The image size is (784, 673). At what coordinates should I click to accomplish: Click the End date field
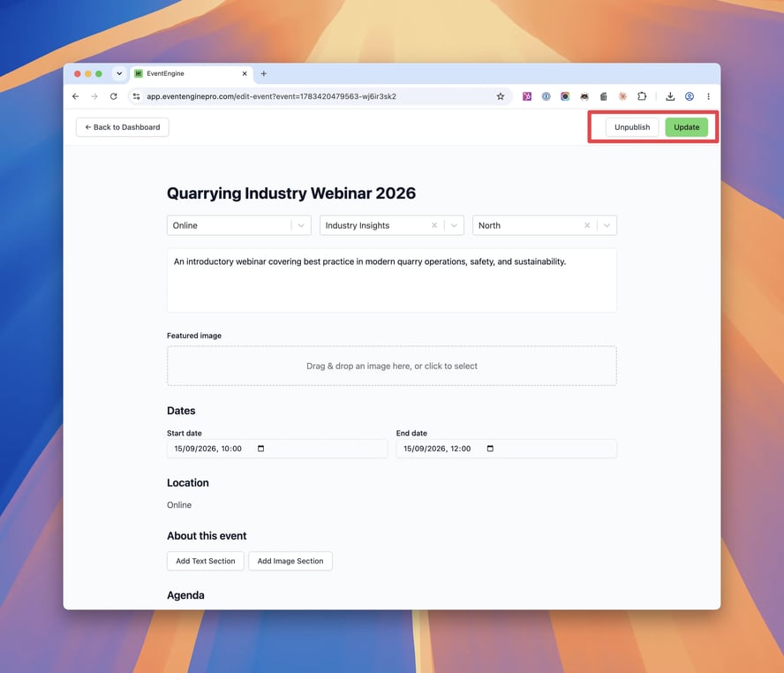(x=507, y=449)
